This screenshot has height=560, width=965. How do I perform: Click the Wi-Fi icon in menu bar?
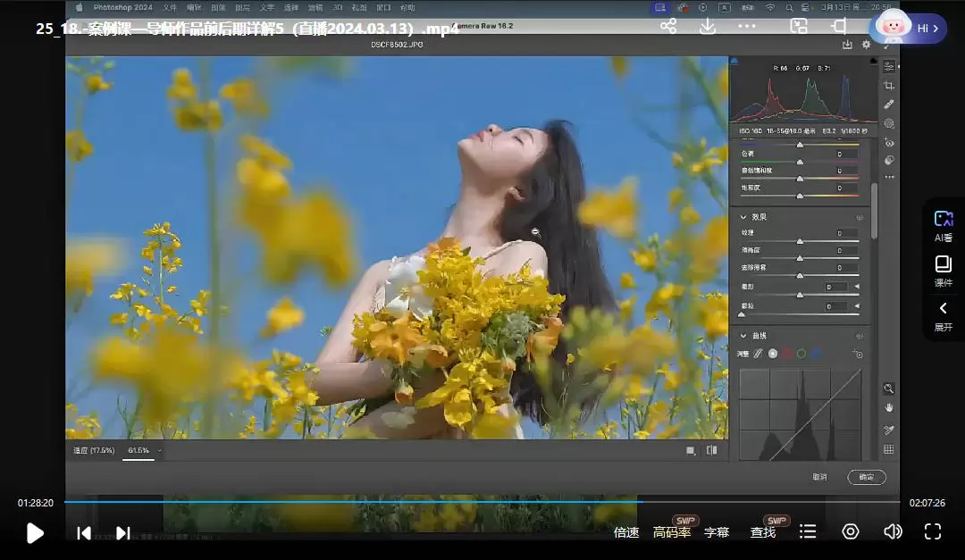tap(770, 7)
